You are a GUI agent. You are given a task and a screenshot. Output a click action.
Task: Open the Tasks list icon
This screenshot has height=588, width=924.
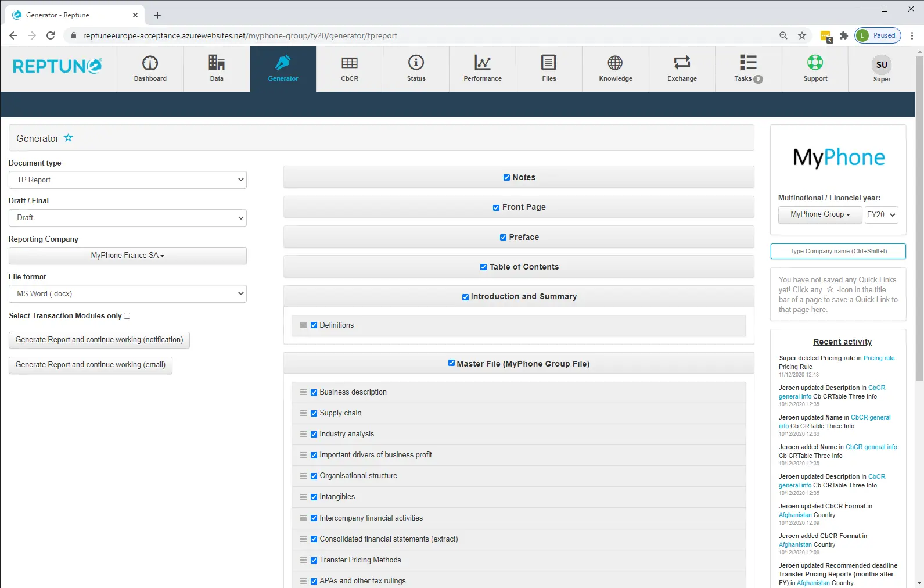pyautogui.click(x=748, y=62)
